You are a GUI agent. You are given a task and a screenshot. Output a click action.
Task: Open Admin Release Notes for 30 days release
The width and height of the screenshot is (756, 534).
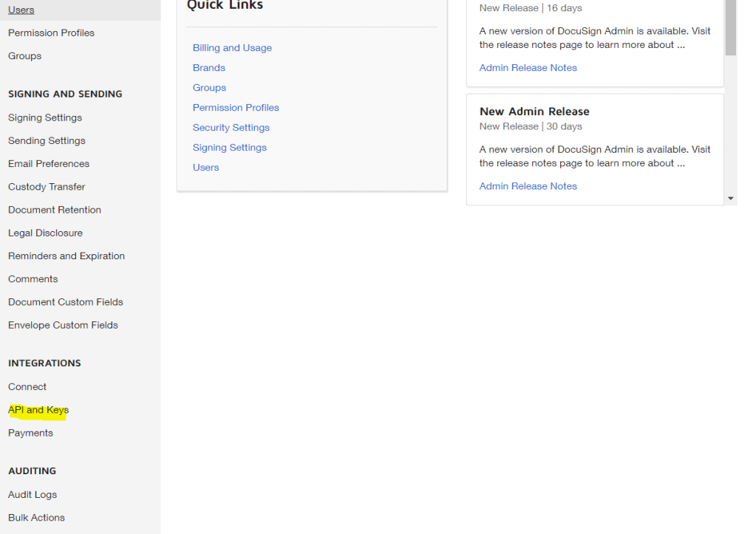point(528,186)
